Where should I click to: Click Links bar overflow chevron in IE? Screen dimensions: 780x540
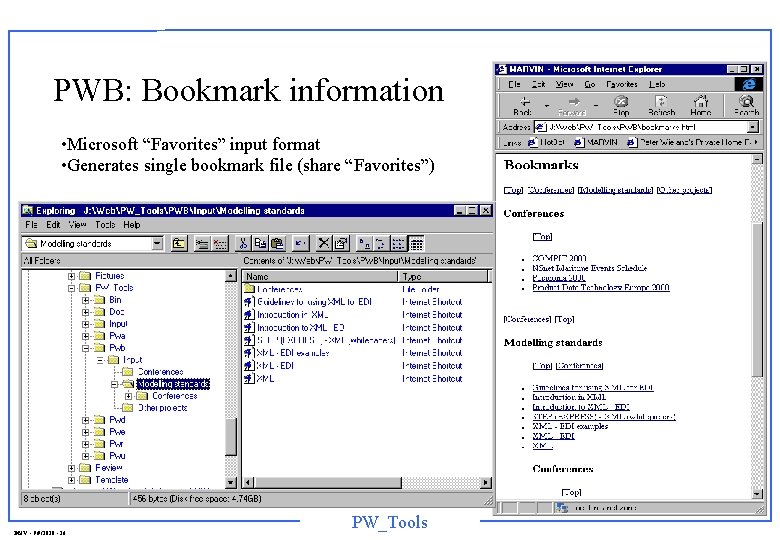(x=757, y=142)
